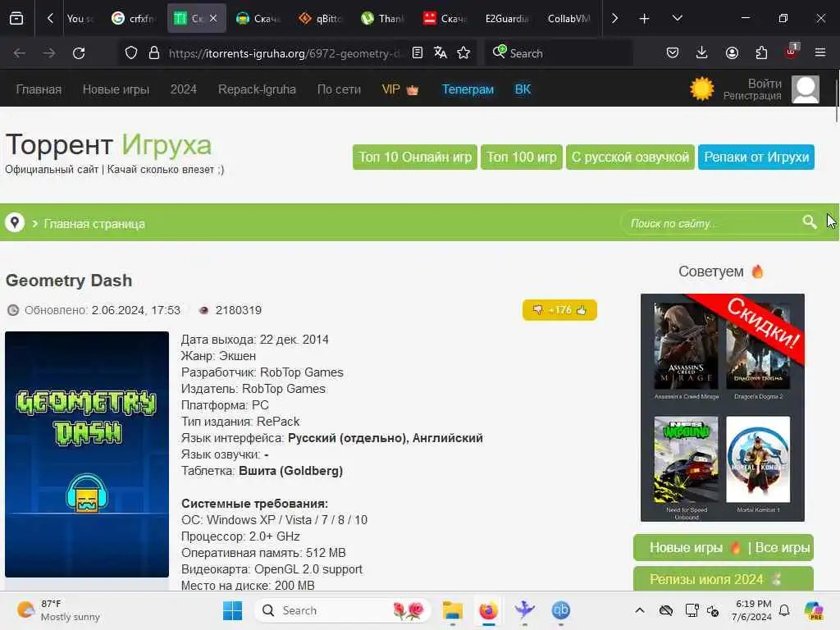
Task: Switch to the qBittorrent tab
Action: point(321,18)
